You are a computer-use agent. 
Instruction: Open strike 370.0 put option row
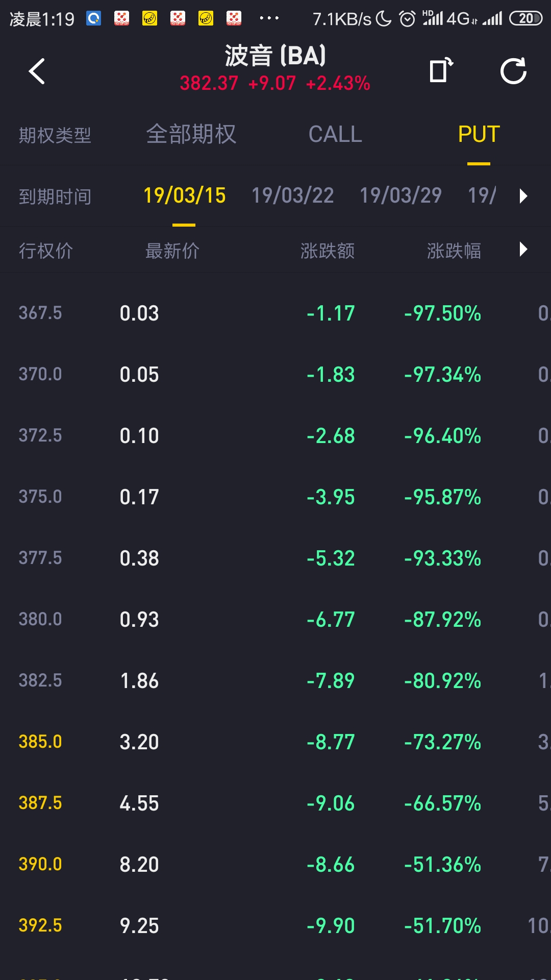click(x=275, y=374)
